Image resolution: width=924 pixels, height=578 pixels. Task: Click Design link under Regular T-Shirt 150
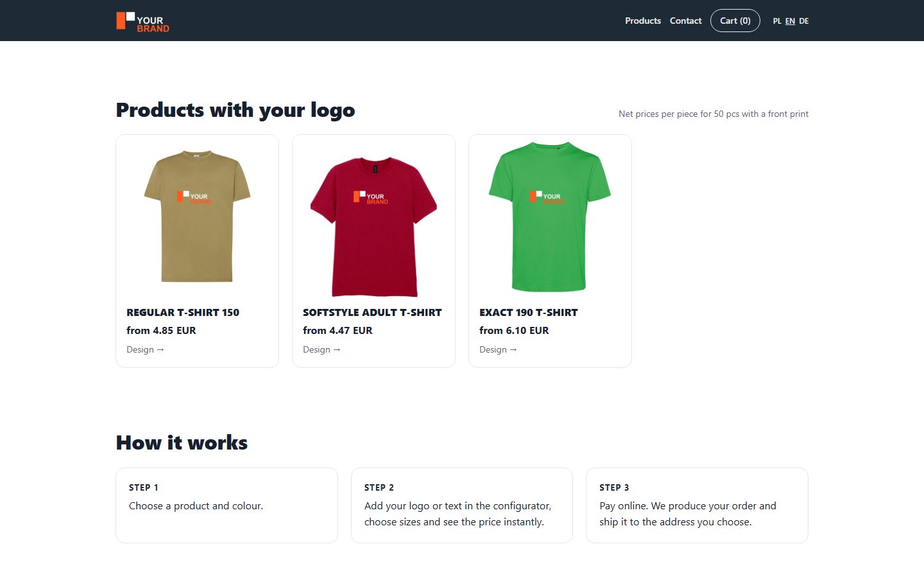click(145, 349)
